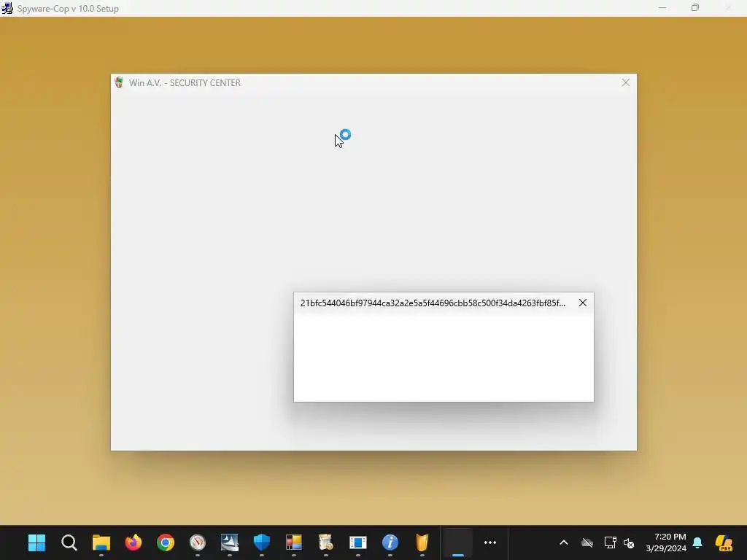
Task: Open the blue info icon app
Action: click(x=390, y=542)
